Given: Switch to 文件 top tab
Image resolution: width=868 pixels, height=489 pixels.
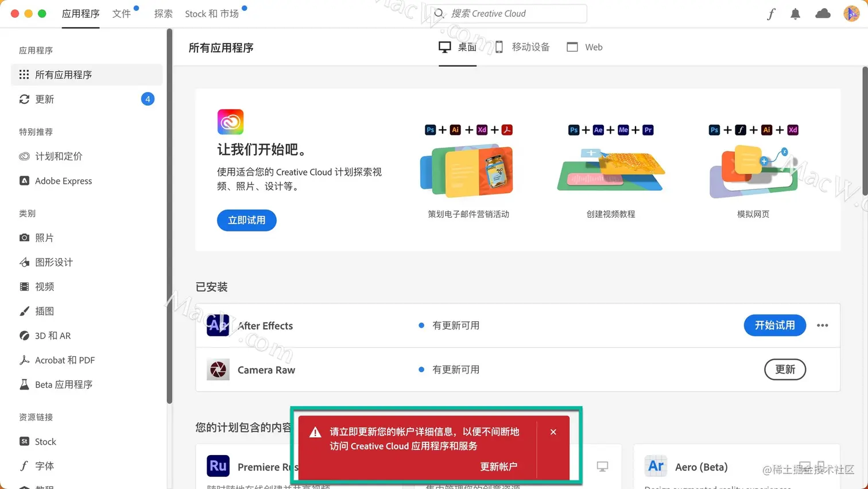Looking at the screenshot, I should 122,14.
